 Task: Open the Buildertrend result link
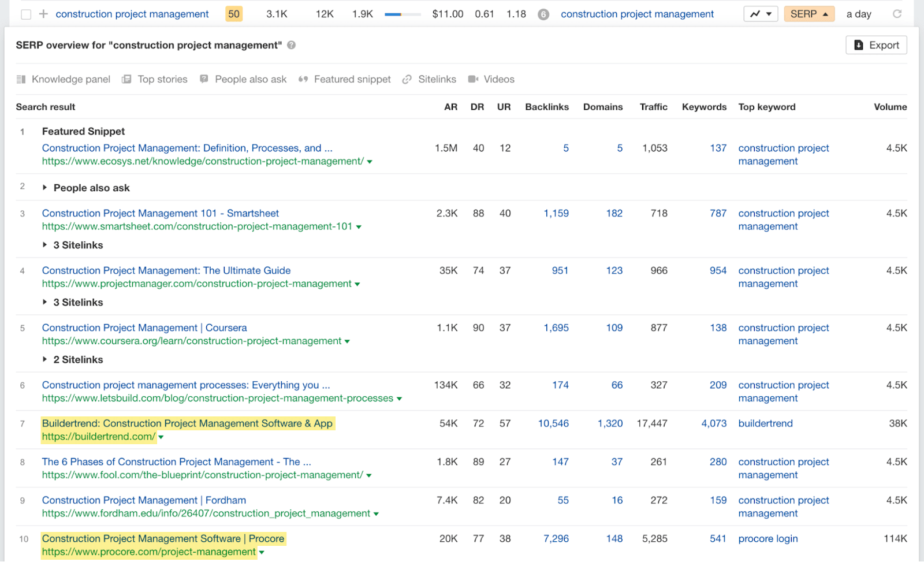click(187, 423)
